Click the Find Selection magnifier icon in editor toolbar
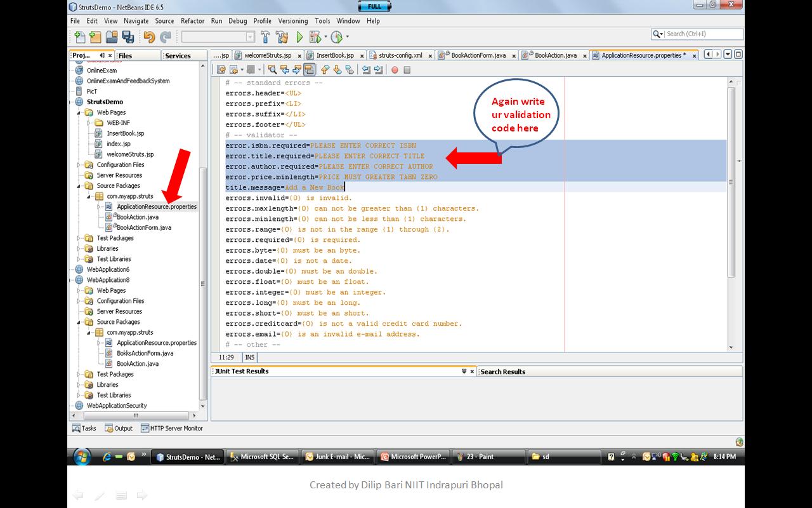The width and height of the screenshot is (812, 508). coord(273,70)
